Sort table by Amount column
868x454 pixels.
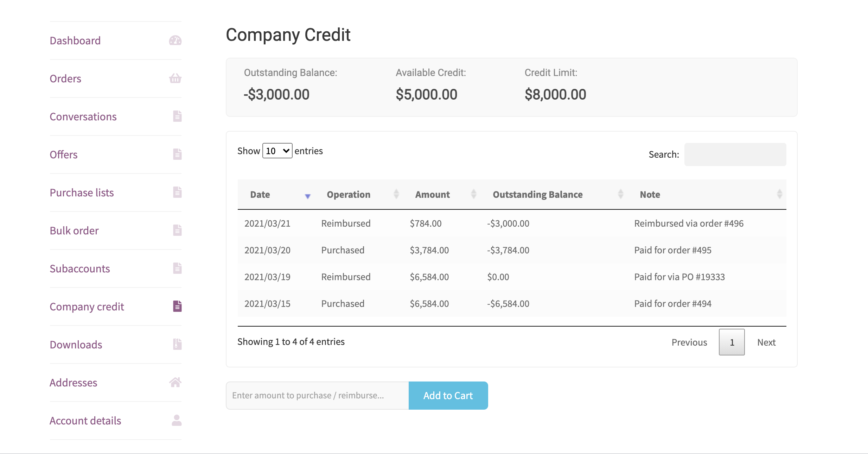(433, 195)
